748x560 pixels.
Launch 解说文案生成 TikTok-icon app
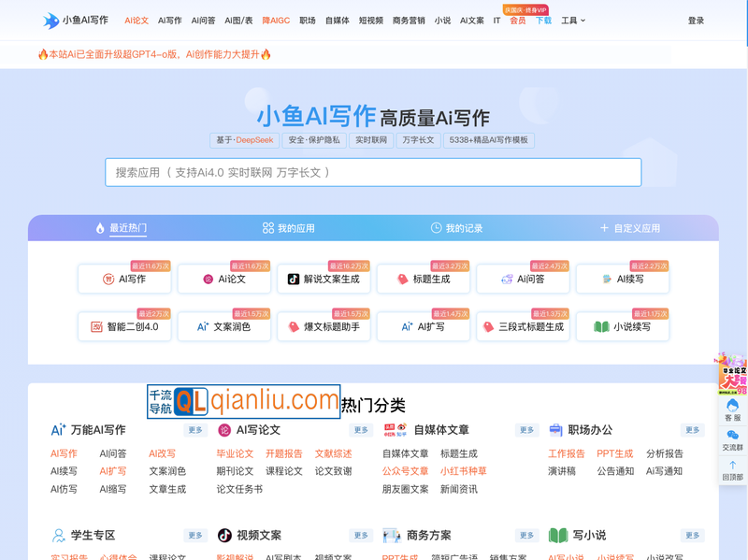(x=324, y=279)
